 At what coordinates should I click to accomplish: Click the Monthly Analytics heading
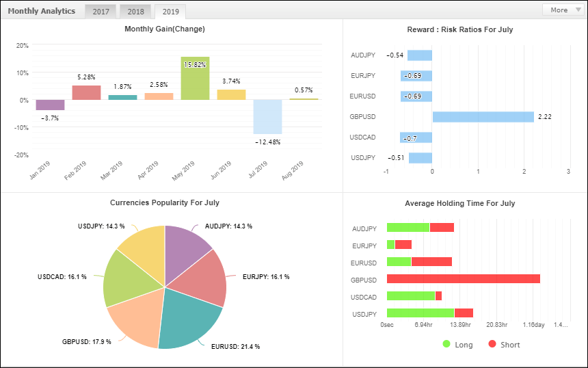42,11
